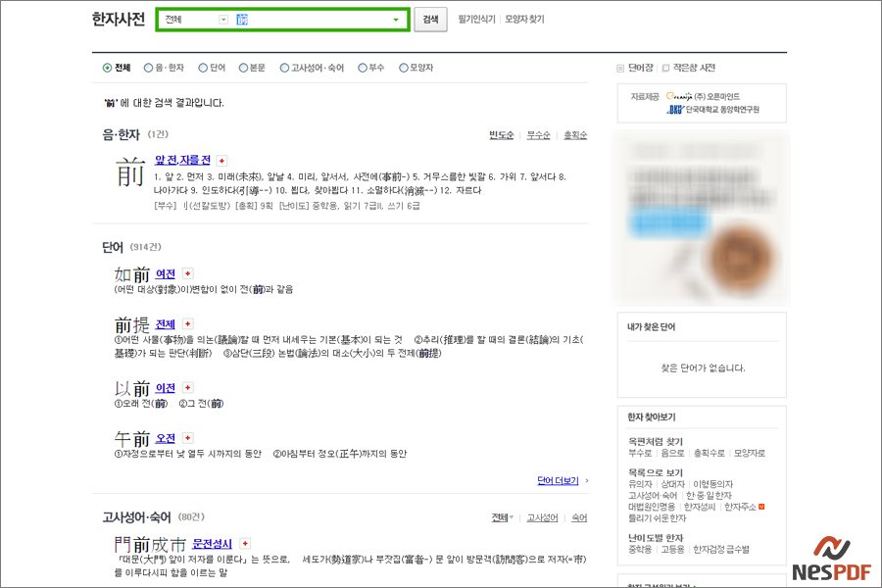Select the 모양자 radio button

[404, 68]
